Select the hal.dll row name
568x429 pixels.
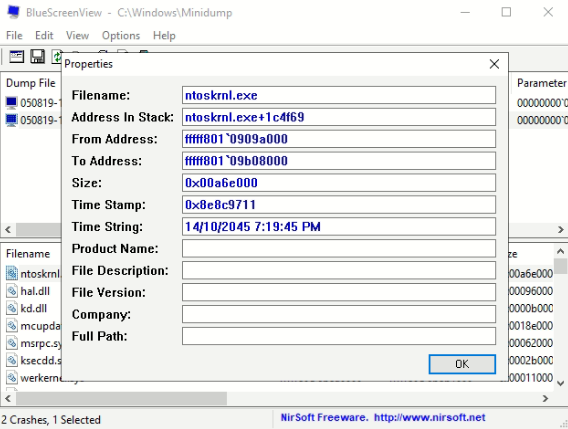tap(35, 291)
